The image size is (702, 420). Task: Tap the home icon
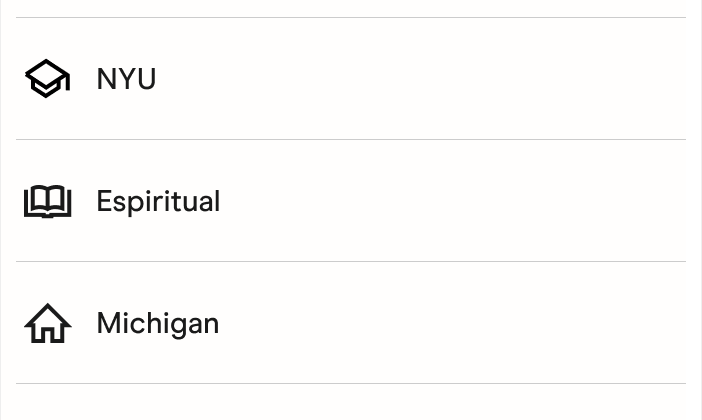47,323
